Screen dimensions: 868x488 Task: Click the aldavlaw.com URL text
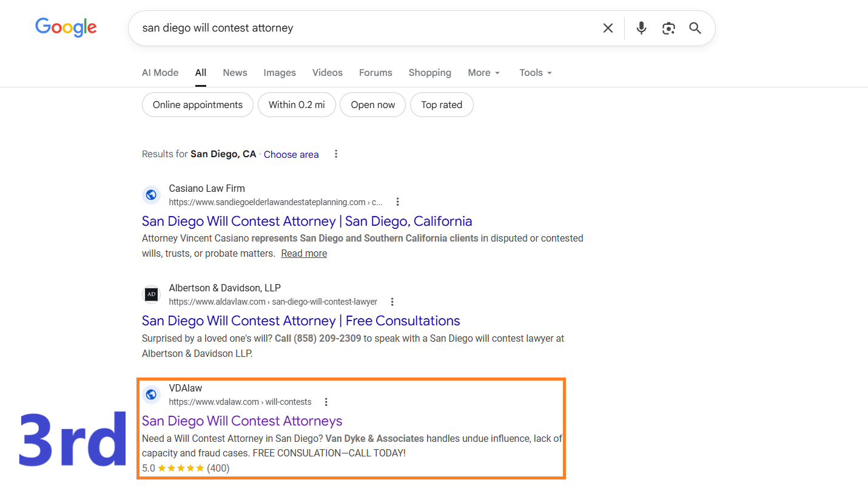(x=273, y=302)
